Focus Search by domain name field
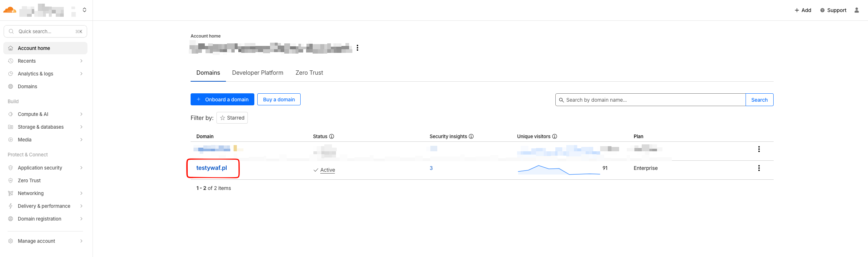This screenshot has width=868, height=257. pos(650,100)
